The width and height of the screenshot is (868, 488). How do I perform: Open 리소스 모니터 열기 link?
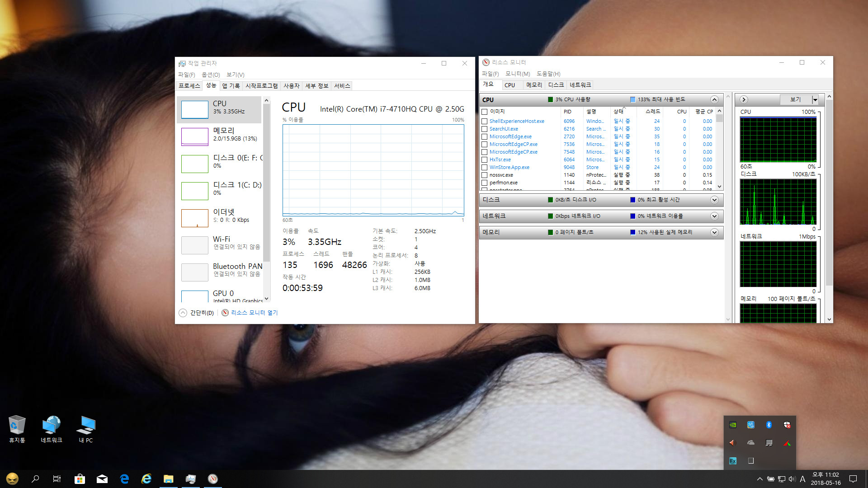tap(255, 313)
